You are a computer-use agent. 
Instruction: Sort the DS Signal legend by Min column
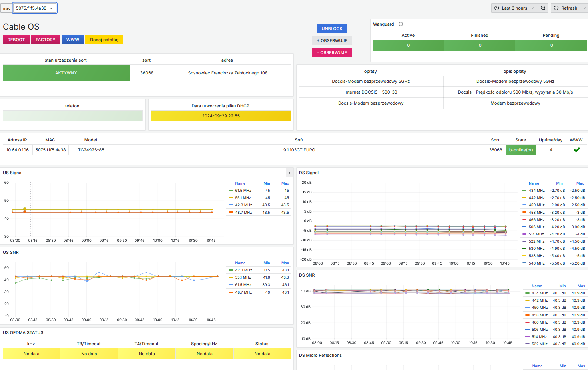click(x=559, y=183)
